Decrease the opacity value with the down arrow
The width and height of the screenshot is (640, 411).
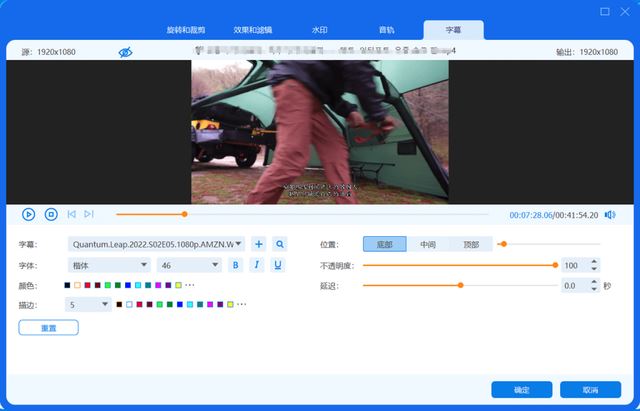(x=594, y=269)
